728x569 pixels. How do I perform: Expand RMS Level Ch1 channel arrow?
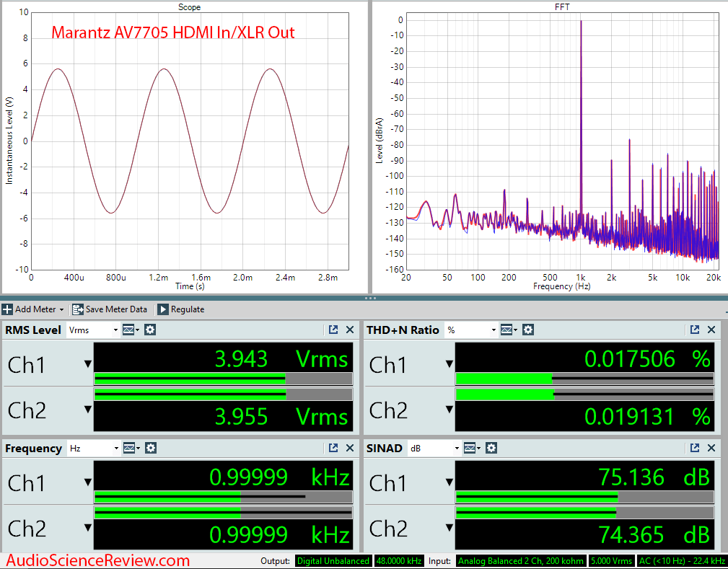pyautogui.click(x=88, y=364)
